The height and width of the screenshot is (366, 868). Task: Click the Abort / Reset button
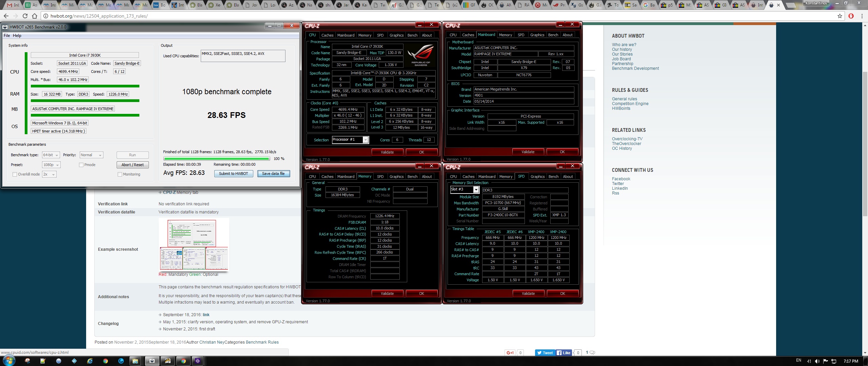133,165
